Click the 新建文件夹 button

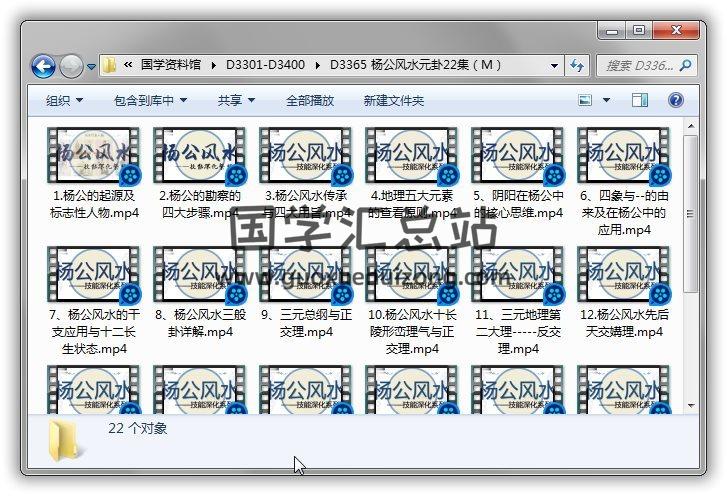pyautogui.click(x=393, y=101)
